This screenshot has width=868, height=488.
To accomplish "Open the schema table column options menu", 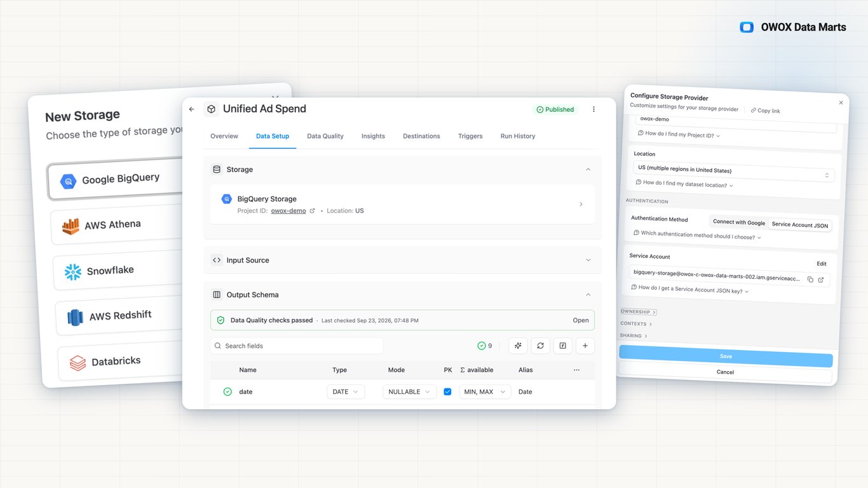I will 576,370.
